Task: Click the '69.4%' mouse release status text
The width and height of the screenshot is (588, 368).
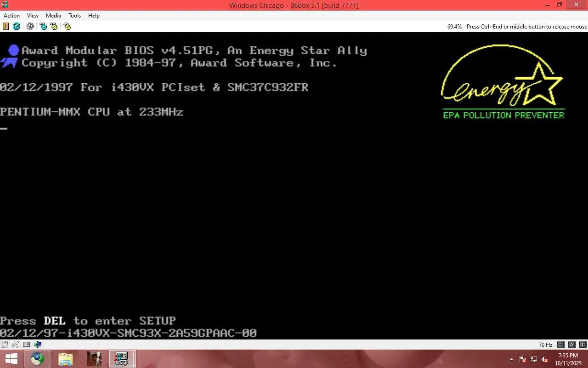Action: (x=517, y=27)
